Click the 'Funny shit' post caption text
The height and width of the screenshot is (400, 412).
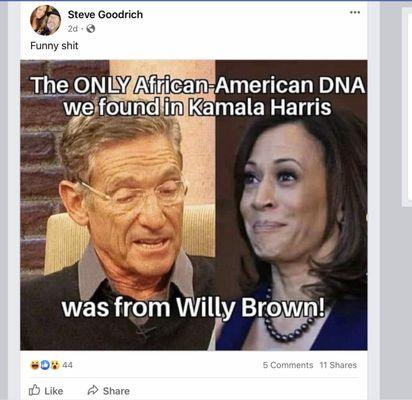(54, 45)
